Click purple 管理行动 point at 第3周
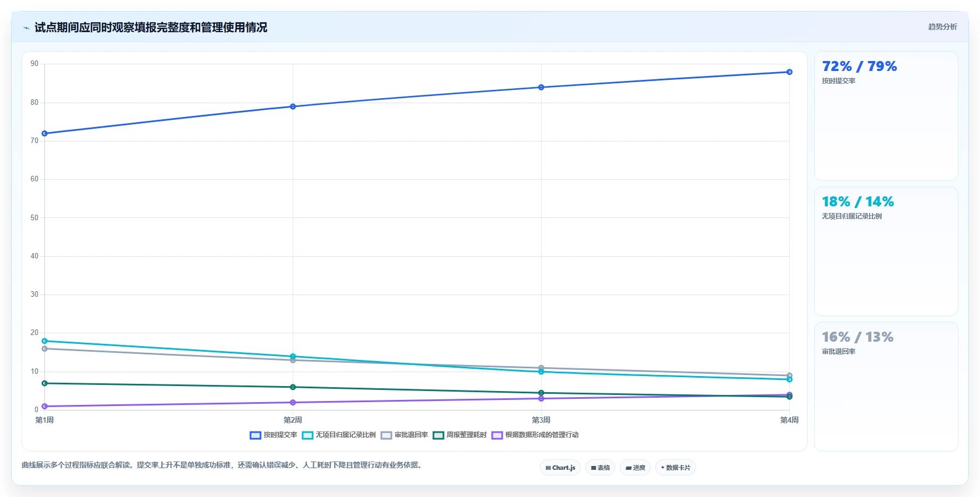The image size is (980, 497). [x=541, y=399]
